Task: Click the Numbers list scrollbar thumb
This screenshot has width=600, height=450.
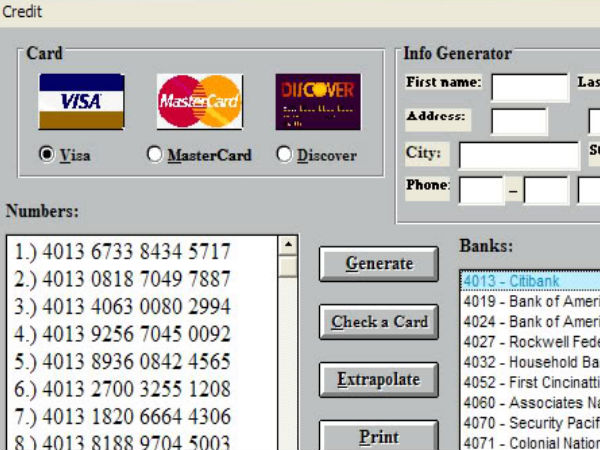Action: coord(288,266)
